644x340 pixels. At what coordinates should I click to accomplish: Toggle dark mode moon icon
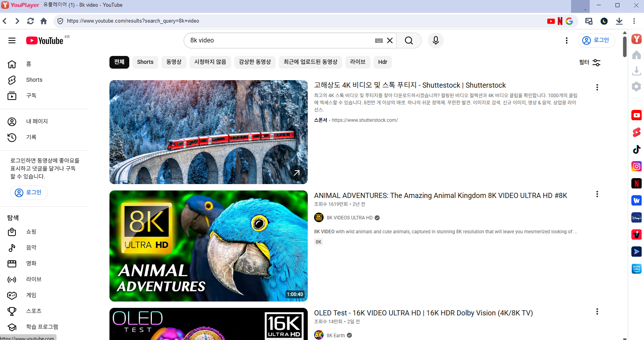pos(604,21)
